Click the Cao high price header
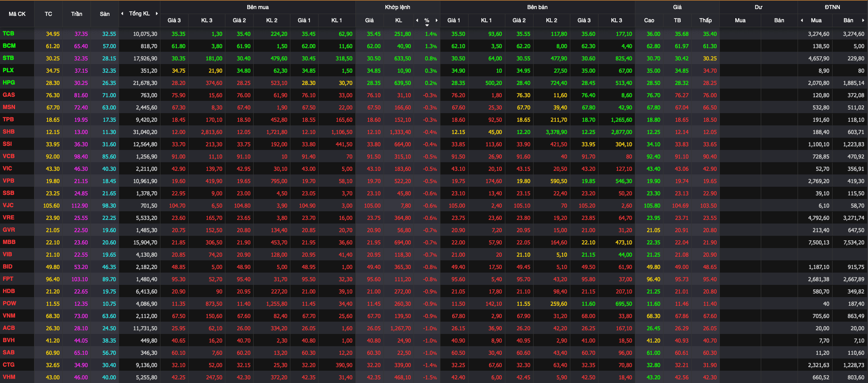This screenshot has width=868, height=383. pyautogui.click(x=649, y=20)
